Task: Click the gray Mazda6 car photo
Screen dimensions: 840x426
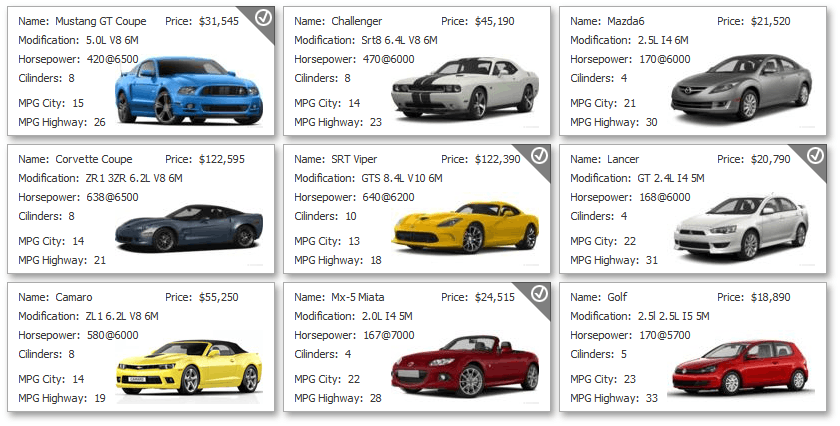Action: (741, 87)
